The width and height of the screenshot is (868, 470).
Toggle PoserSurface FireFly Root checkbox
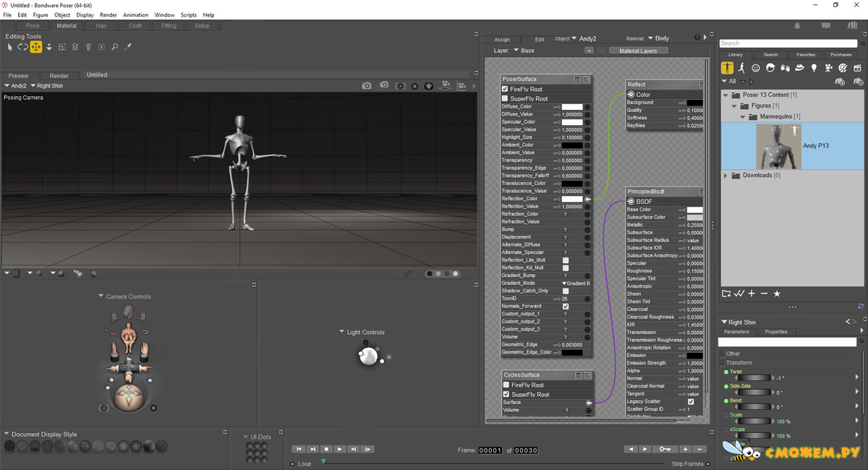pos(505,89)
